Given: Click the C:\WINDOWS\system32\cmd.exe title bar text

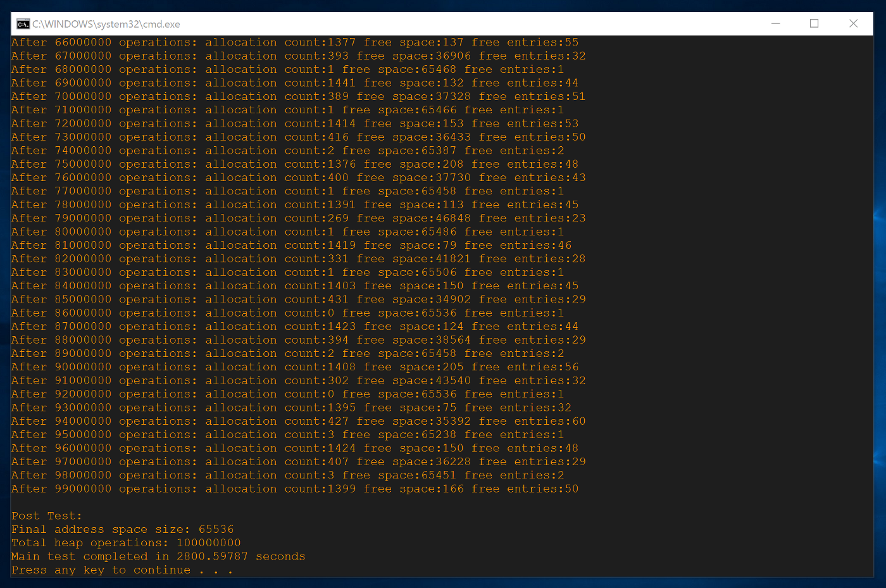Looking at the screenshot, I should [106, 24].
